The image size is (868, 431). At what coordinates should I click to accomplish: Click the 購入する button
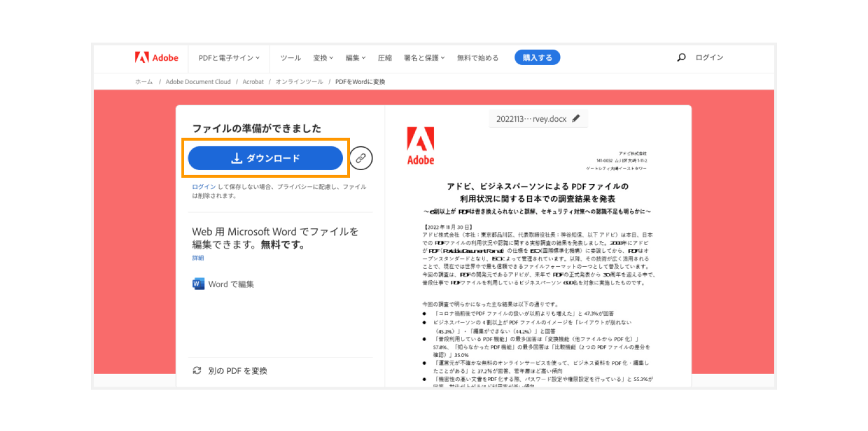coord(537,58)
